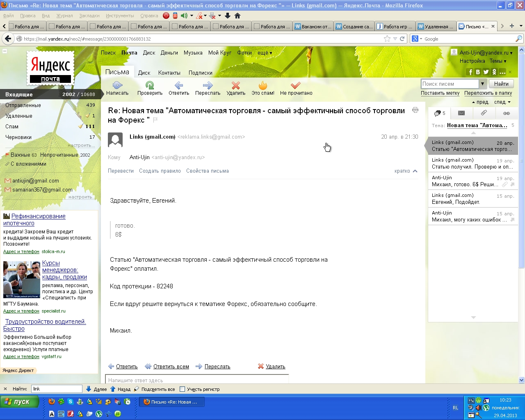Open Anti-Ujin@yandex.ru account menu
Viewport: 525px width, 420px height.
(486, 52)
